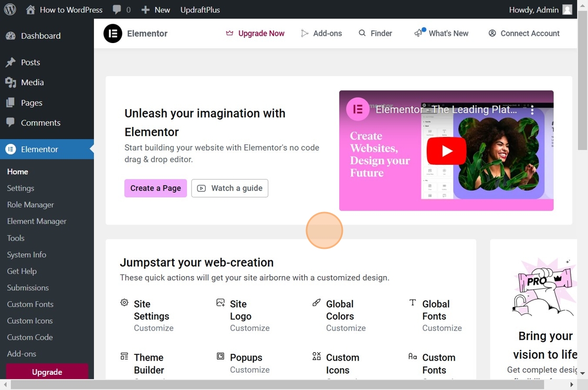Open Elementor Tools submenu
Screen dimensions: 588x390
pos(16,238)
